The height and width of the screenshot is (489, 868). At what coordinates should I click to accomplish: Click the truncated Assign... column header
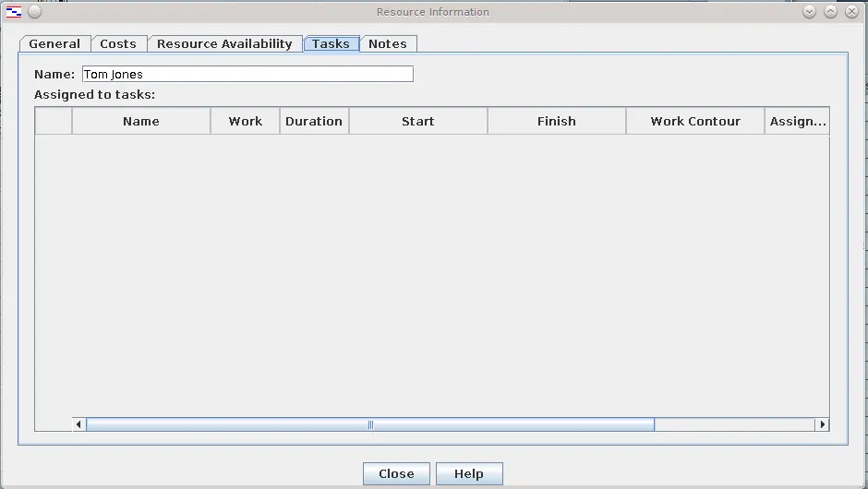click(x=797, y=121)
